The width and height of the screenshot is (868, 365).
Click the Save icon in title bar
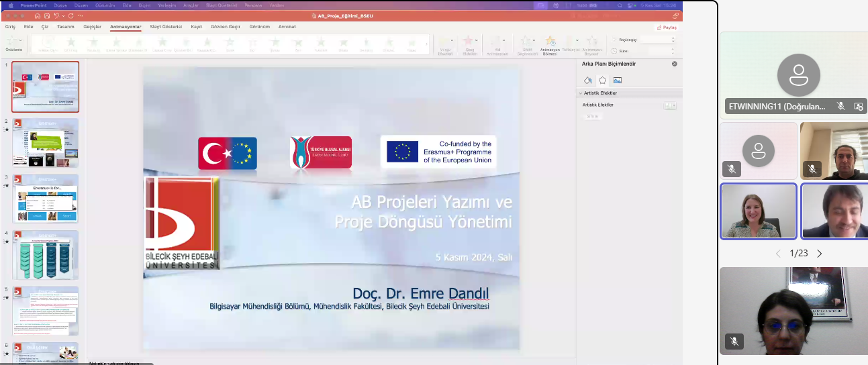pyautogui.click(x=47, y=16)
